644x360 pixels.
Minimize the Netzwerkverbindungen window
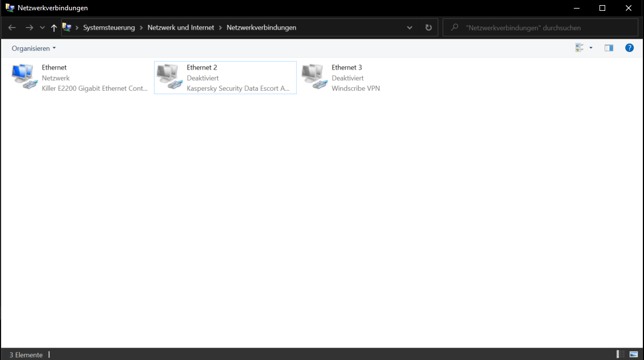[x=577, y=8]
